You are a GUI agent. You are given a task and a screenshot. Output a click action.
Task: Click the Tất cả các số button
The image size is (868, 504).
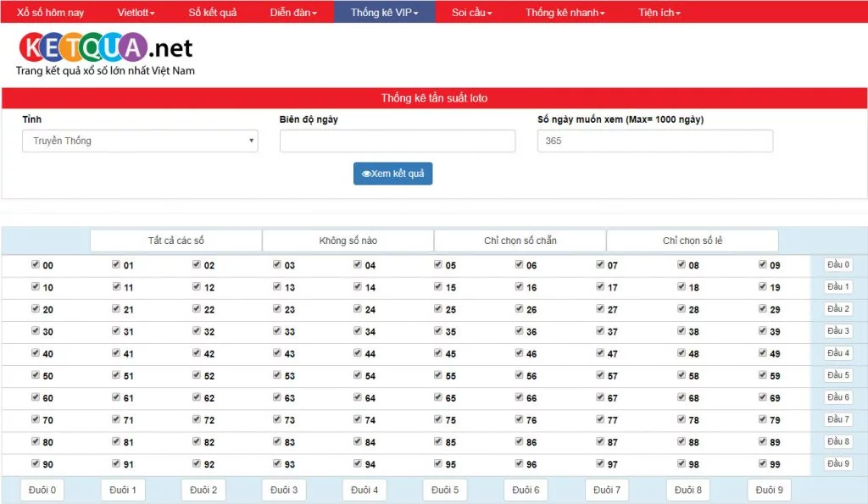click(x=175, y=241)
